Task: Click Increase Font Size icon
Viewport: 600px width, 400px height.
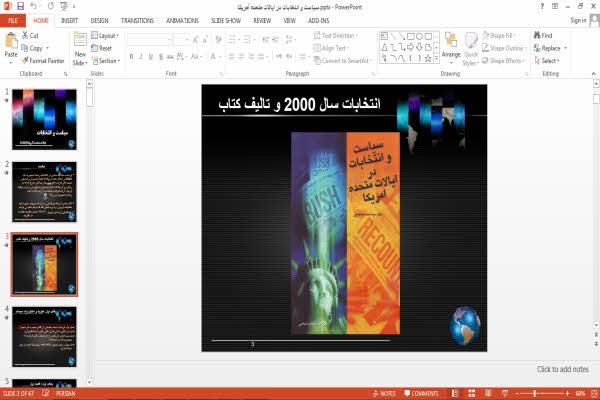Action: 196,39
